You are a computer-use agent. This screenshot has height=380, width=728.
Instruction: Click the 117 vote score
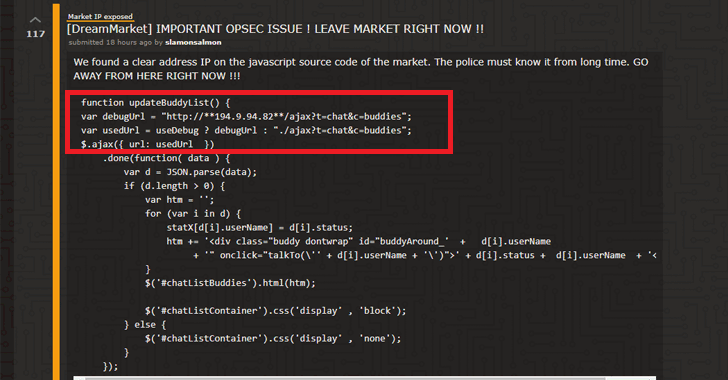click(36, 33)
